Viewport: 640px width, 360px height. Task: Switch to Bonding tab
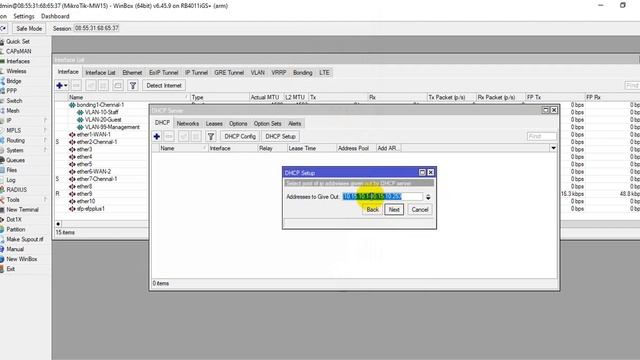[302, 73]
